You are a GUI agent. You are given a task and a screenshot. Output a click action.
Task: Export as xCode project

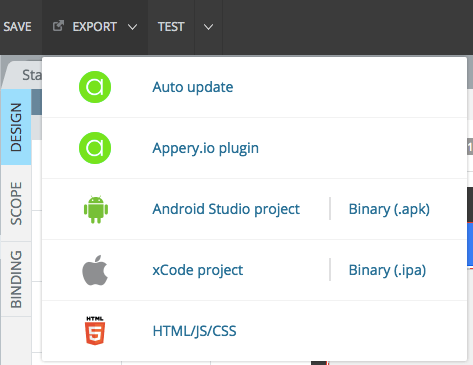(198, 270)
